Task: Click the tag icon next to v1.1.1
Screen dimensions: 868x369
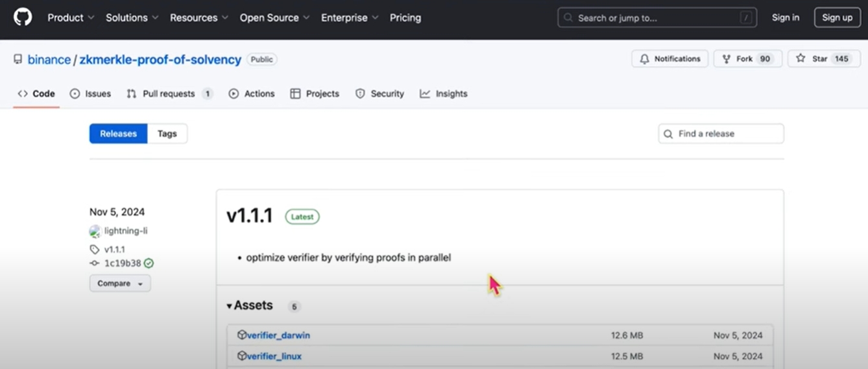Action: coord(95,249)
